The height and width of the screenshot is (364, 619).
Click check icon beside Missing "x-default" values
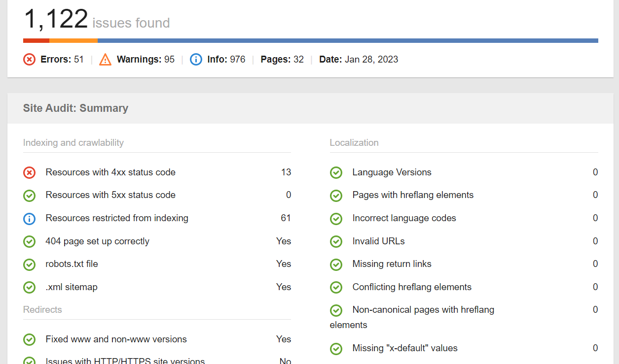point(336,349)
